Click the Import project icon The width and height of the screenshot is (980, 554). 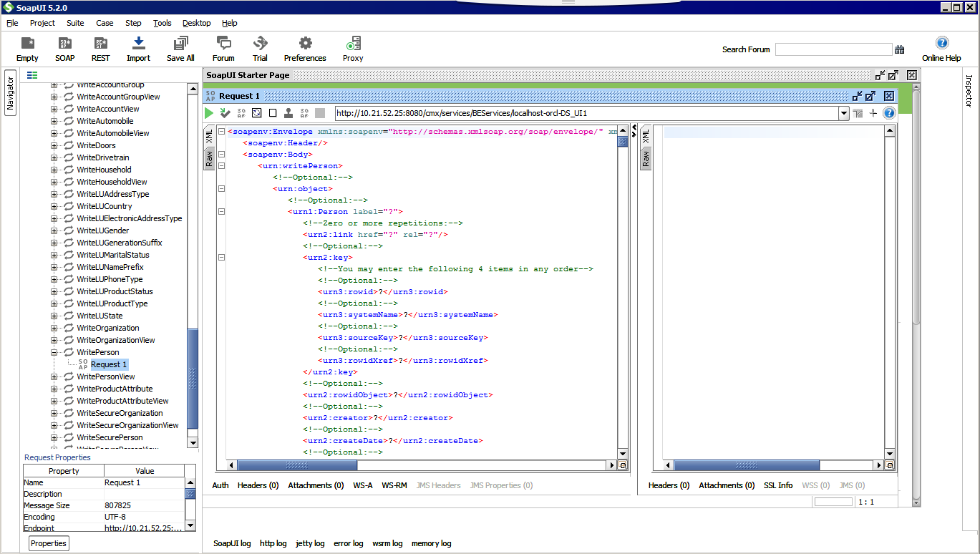click(x=138, y=49)
